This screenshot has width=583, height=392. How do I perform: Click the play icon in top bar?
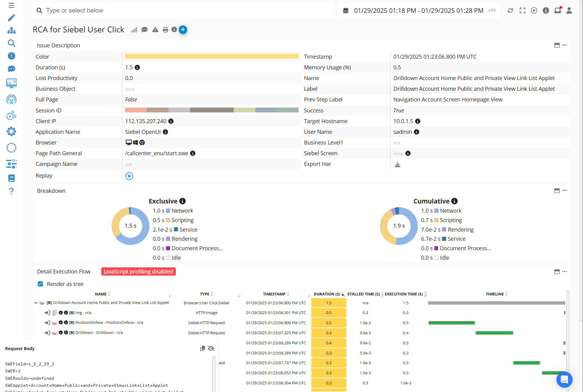[534, 10]
